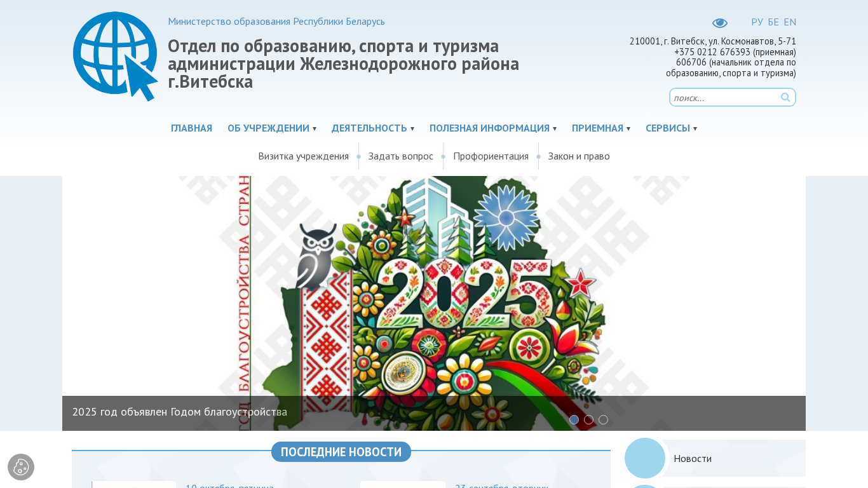
Task: Expand the ДЕЯТЕЛЬНОСТЬ dropdown menu
Action: pyautogui.click(x=373, y=128)
